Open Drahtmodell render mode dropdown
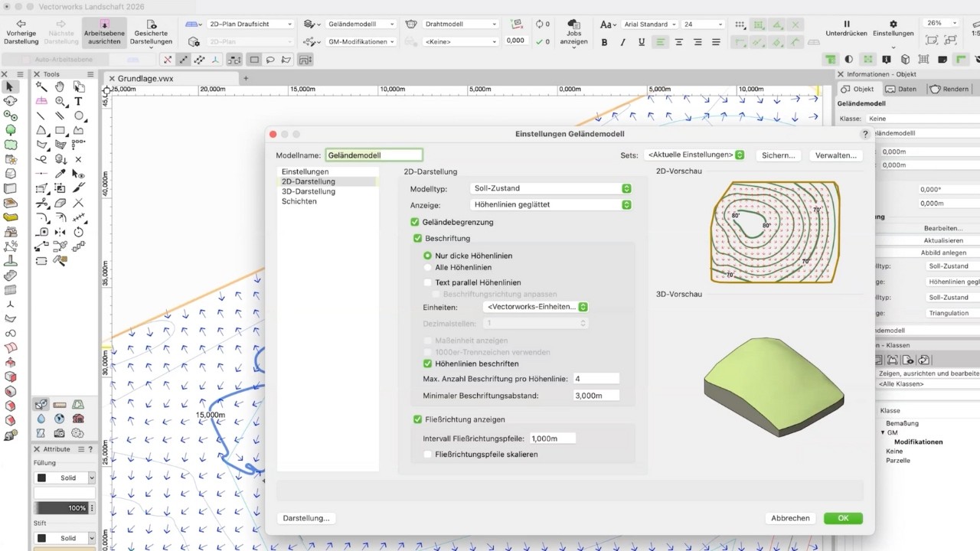The width and height of the screenshot is (980, 551). click(x=460, y=24)
